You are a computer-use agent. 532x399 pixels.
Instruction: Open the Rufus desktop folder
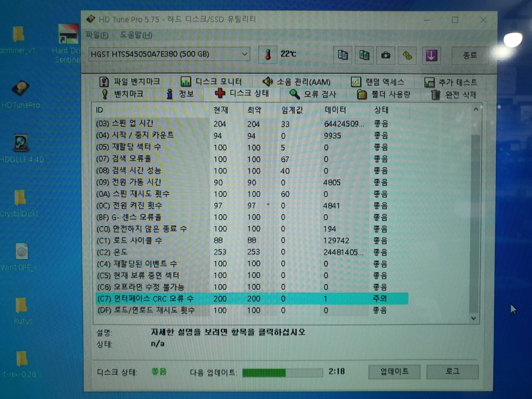pos(22,311)
